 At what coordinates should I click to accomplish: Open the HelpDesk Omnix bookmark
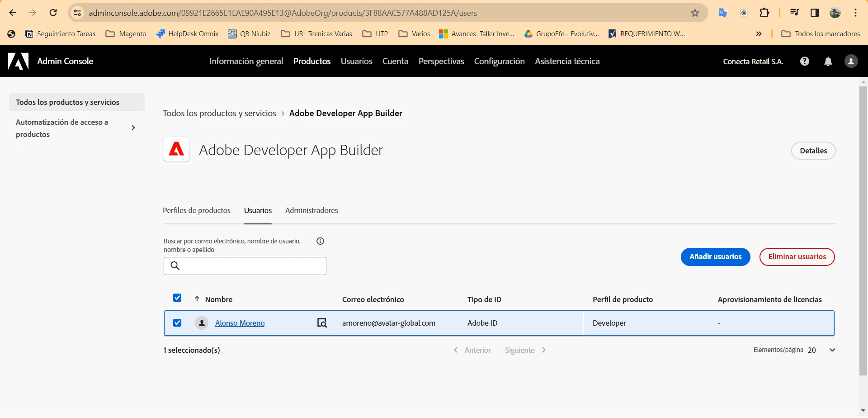tap(187, 34)
